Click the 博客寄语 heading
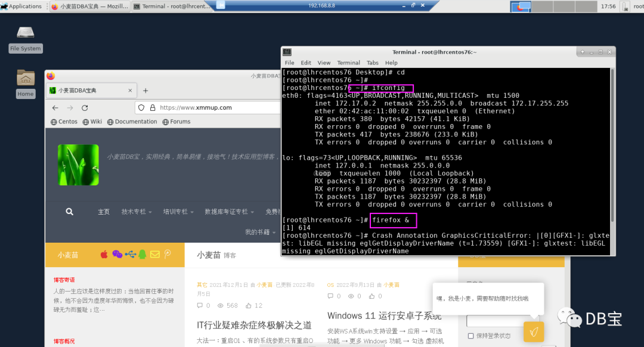 (64, 280)
